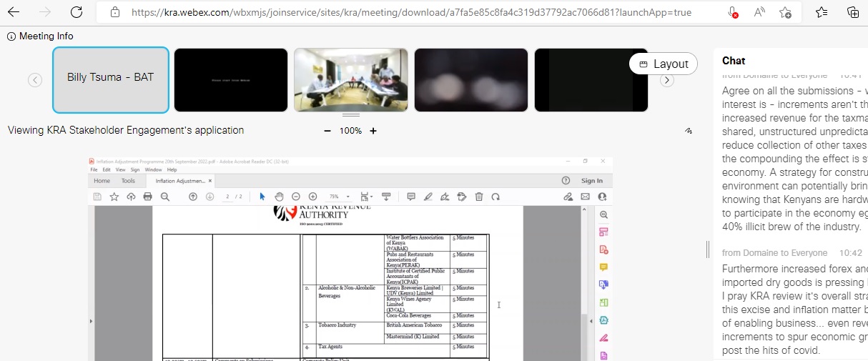The height and width of the screenshot is (361, 868).
Task: Open the Edit menu in Acrobat
Action: point(107,169)
